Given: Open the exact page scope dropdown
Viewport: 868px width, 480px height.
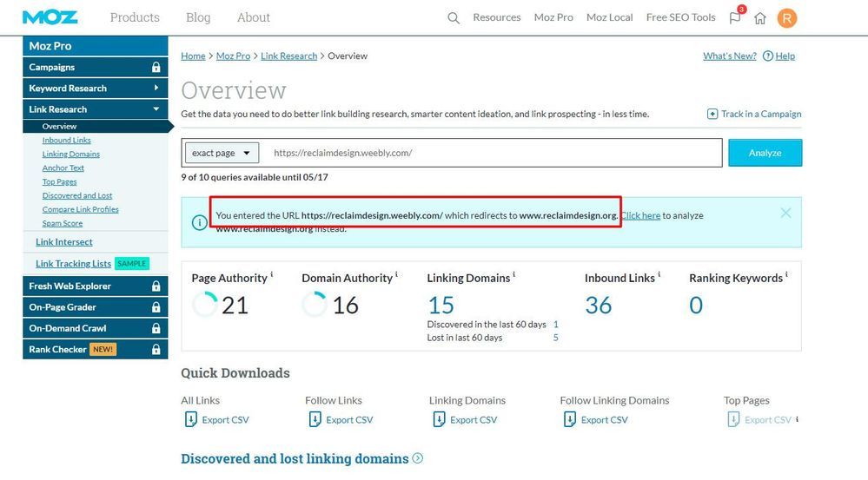Looking at the screenshot, I should click(x=222, y=153).
